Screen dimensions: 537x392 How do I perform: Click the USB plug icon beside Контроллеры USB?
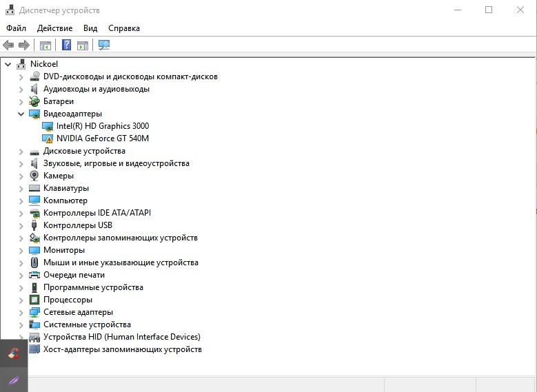34,225
